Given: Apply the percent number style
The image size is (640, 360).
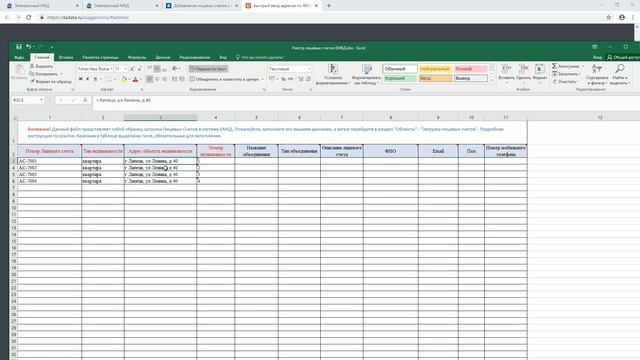Looking at the screenshot, I should [283, 79].
